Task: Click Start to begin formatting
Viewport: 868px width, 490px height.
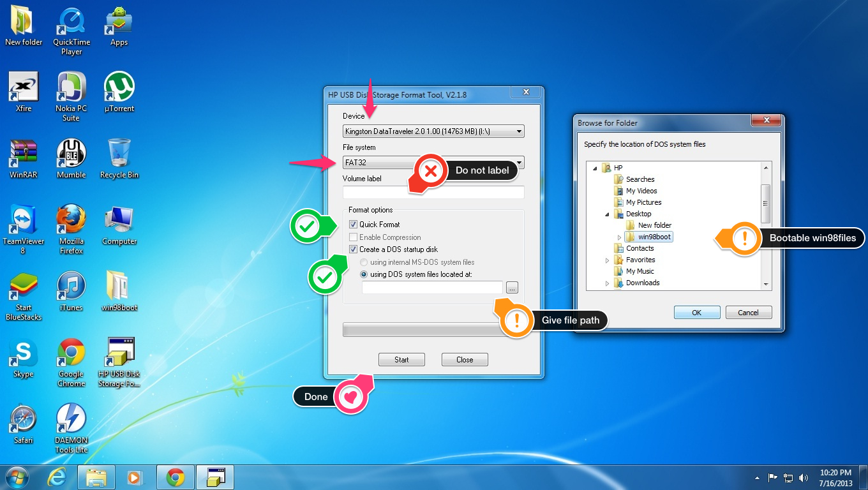Action: pyautogui.click(x=401, y=359)
